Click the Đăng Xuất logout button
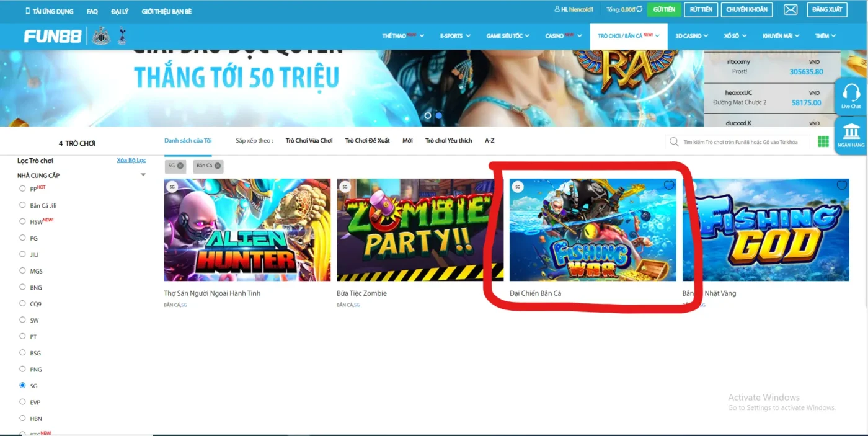The width and height of the screenshot is (868, 436). point(826,9)
